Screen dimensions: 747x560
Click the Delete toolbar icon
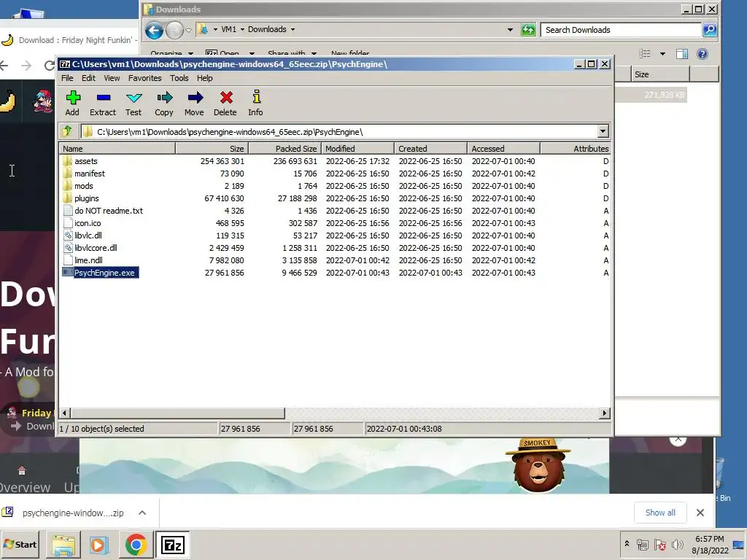pyautogui.click(x=225, y=103)
